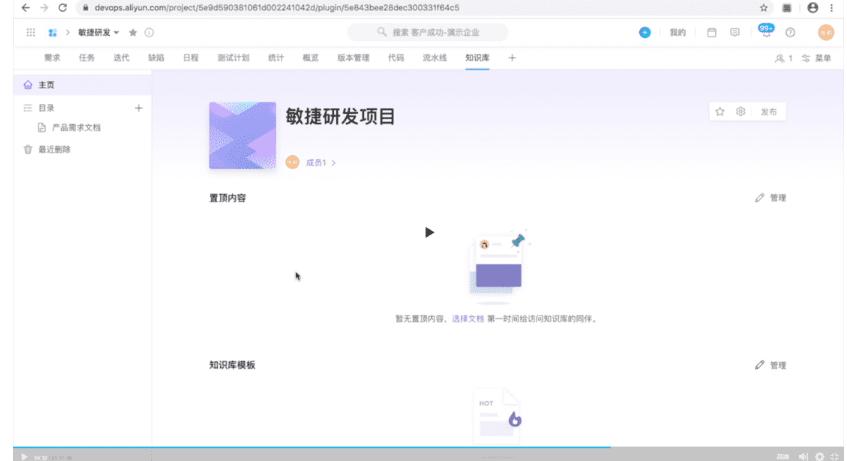Viewport: 847px width, 461px height.
Task: Switch to the 缺陷 tab
Action: click(156, 58)
